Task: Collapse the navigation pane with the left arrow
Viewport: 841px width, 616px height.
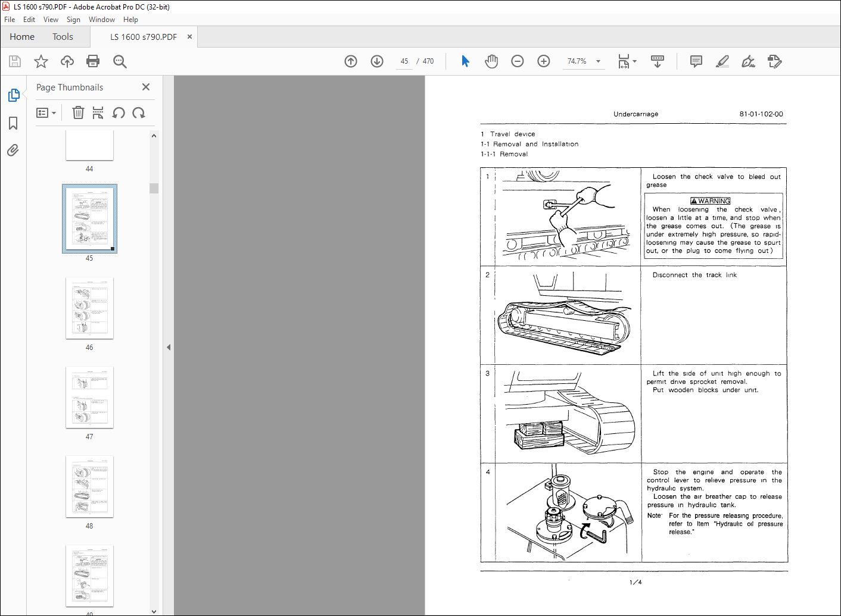Action: click(169, 347)
